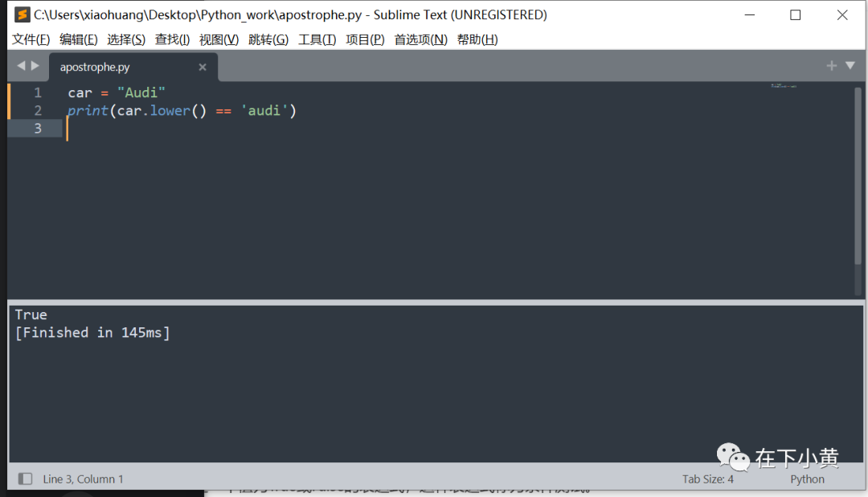Open the 编辑(E) menu
The height and width of the screenshot is (497, 868).
coord(79,39)
